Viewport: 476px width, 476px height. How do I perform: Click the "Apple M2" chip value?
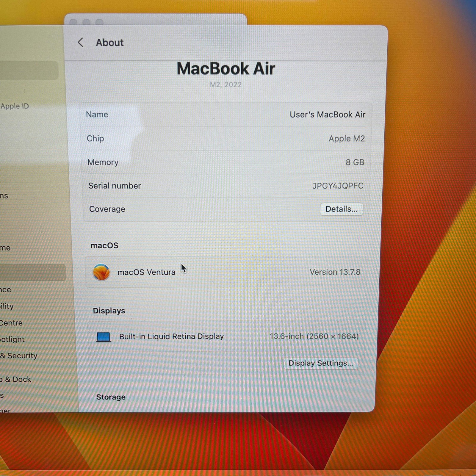(x=347, y=139)
